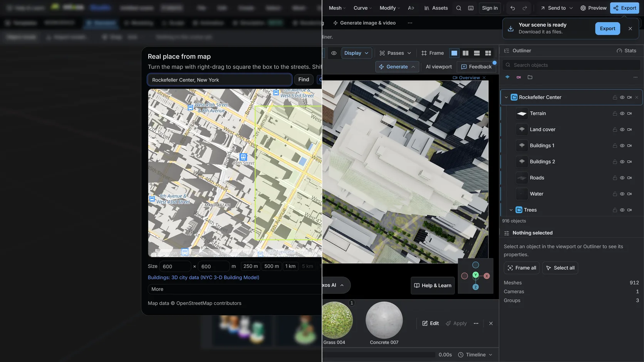644x362 pixels.
Task: Click the camera icon on Roads row
Action: click(629, 178)
